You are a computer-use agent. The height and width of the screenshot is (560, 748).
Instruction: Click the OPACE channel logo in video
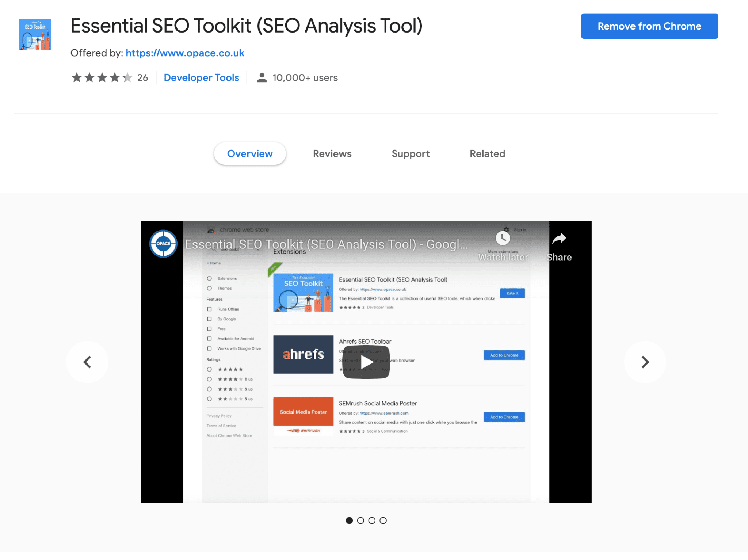click(163, 244)
